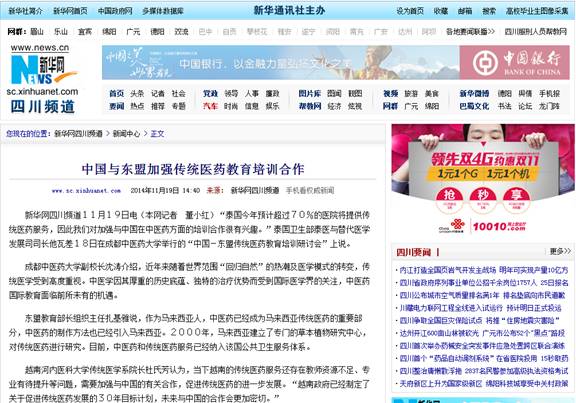The width and height of the screenshot is (576, 403).
Task: Open the 内江打造全国页岩气开发主战场 headline
Action: (x=448, y=270)
